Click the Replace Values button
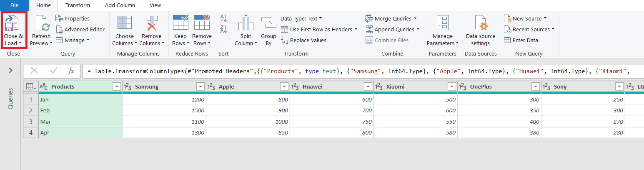Screen dimensions: 644x170 303,41
